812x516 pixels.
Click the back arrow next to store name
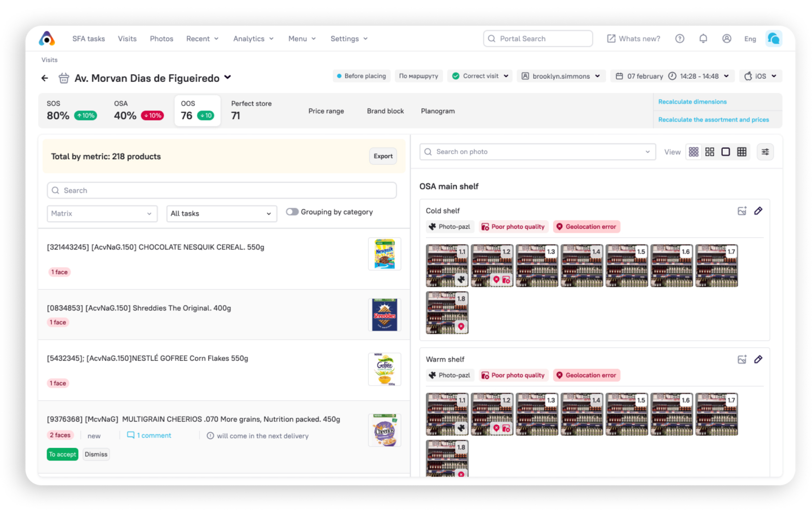tap(45, 78)
